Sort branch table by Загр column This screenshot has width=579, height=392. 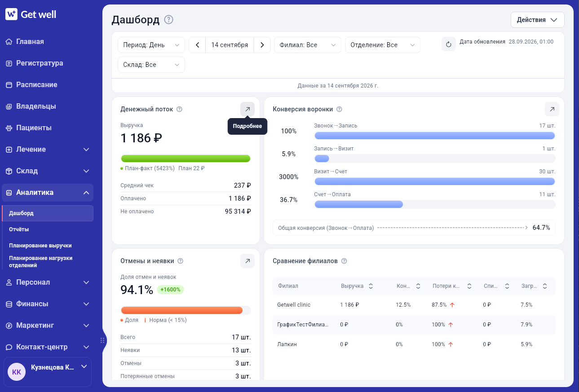(x=545, y=286)
